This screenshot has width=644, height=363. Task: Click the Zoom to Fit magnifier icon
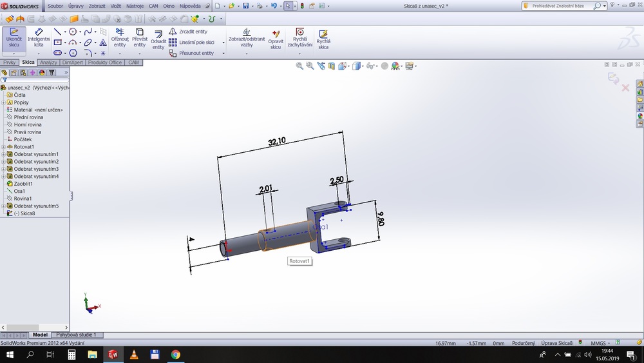[x=299, y=66]
